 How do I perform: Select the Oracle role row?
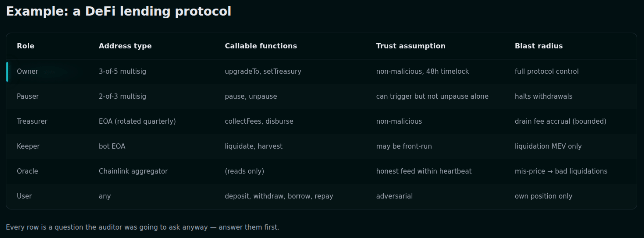pyautogui.click(x=321, y=171)
